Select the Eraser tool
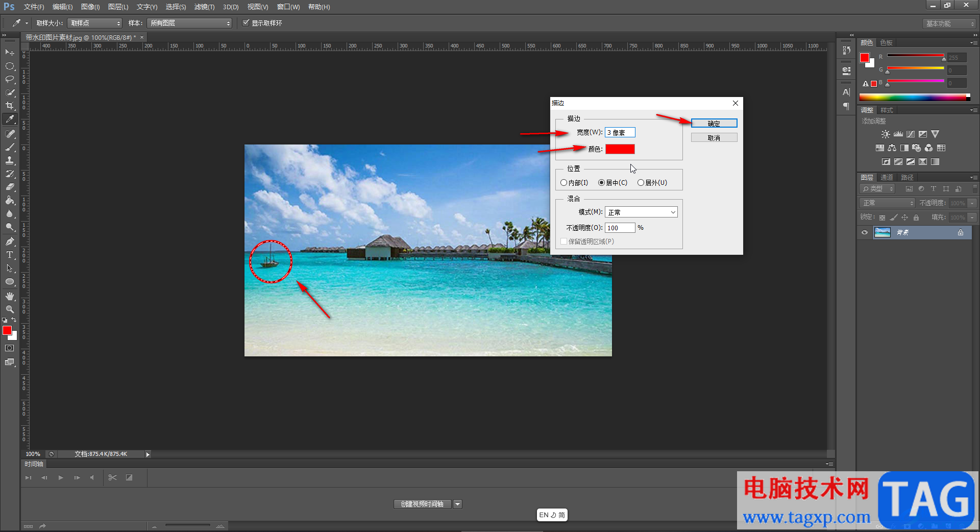Viewport: 980px width, 532px height. [x=10, y=187]
